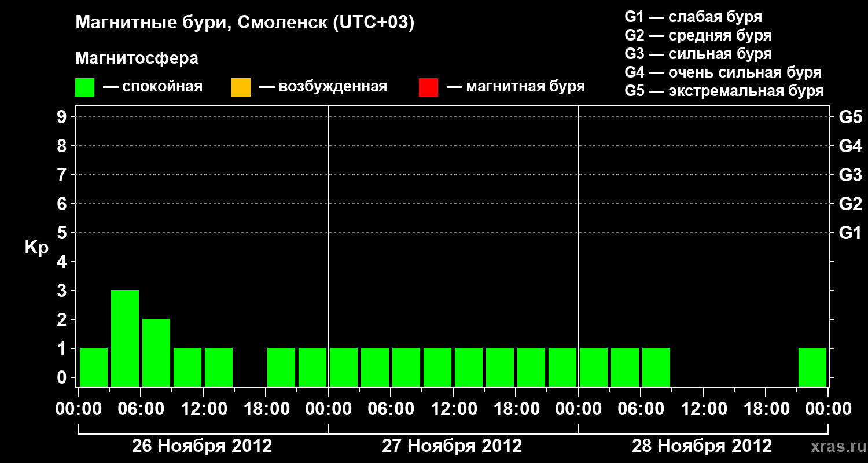Click the '18:00' time label under 28 November
This screenshot has width=868, height=463.
(766, 409)
